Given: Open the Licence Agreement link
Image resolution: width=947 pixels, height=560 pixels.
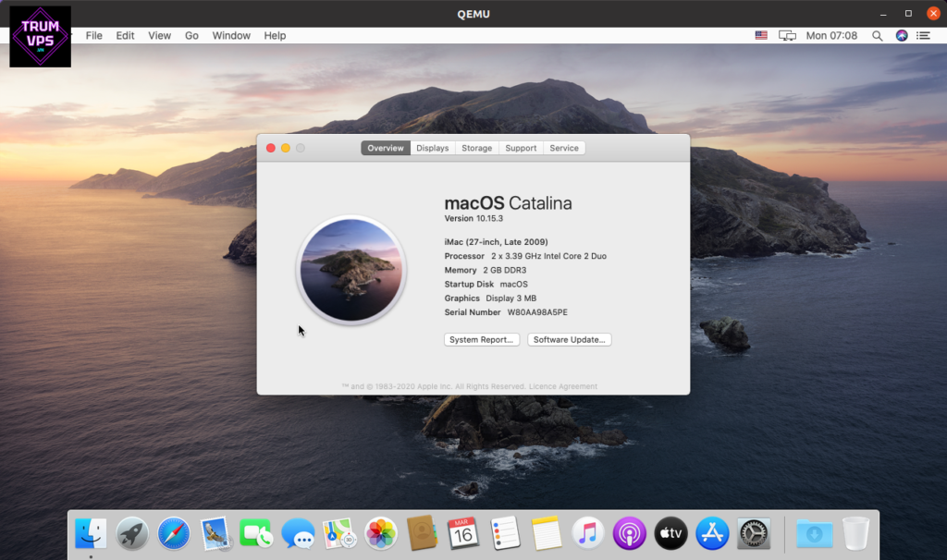Looking at the screenshot, I should [562, 386].
